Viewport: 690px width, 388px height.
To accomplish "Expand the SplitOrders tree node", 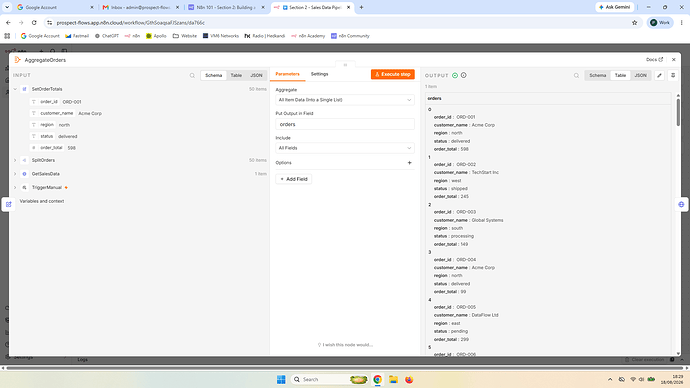I will [x=15, y=160].
